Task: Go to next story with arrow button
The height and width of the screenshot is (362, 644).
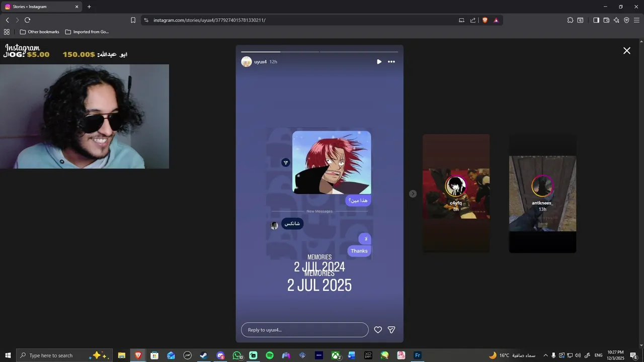Action: coord(413,194)
